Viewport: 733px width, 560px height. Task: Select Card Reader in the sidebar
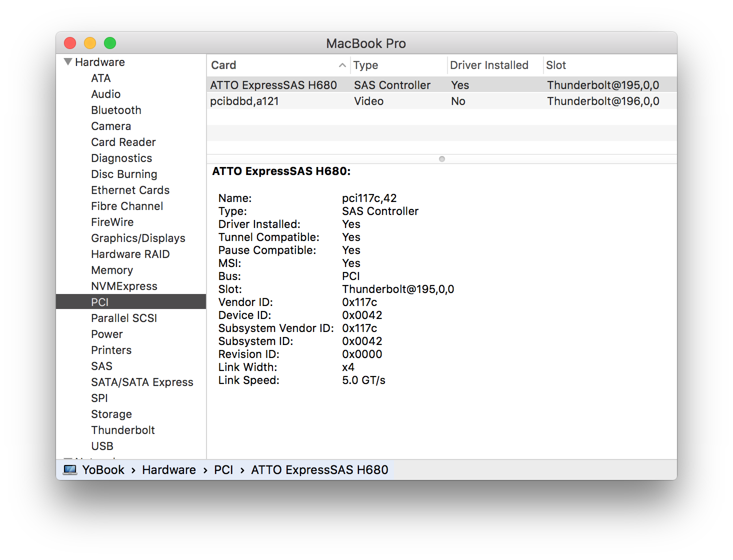click(123, 142)
